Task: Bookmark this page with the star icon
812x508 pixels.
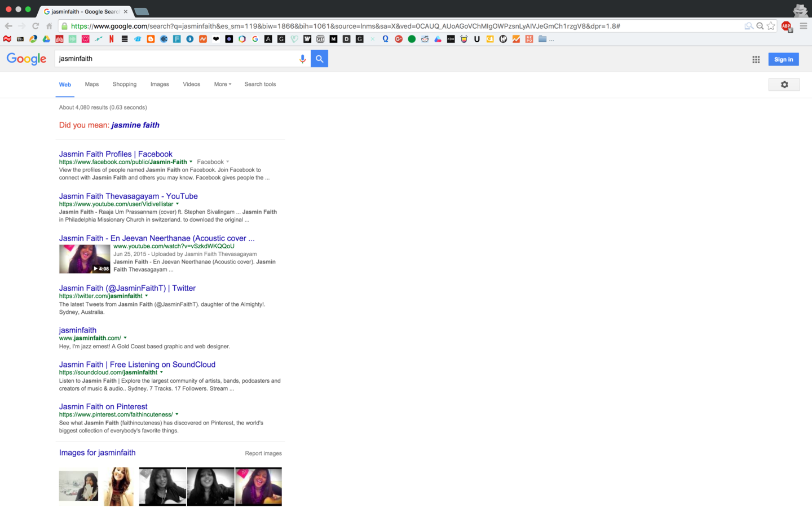Action: 771,26
